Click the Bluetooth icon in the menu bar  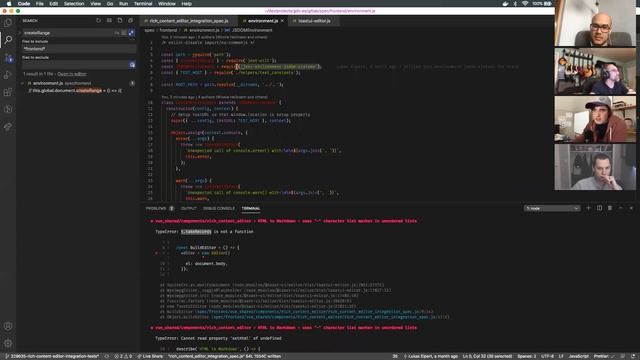(x=515, y=4)
